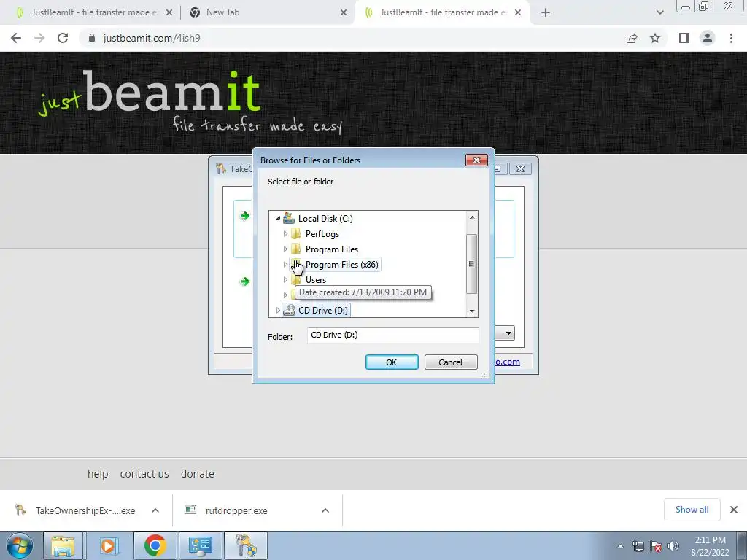Cancel the Browse for Files dialog

451,362
